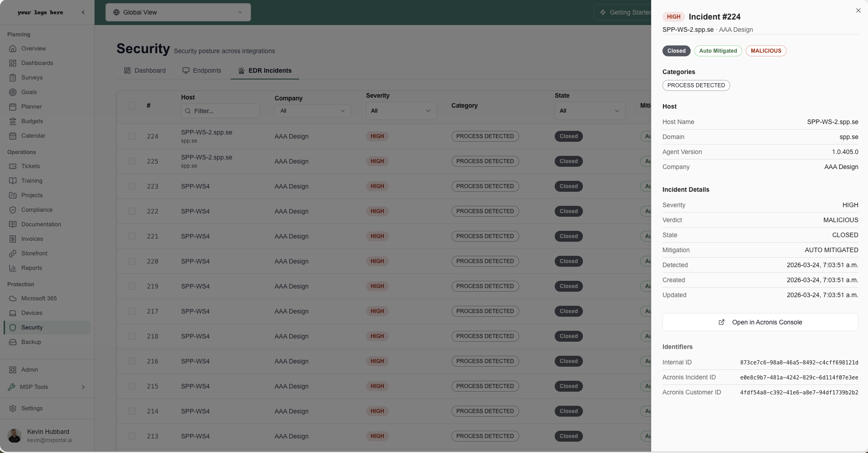
Task: Click the Microsoft 365 cloud icon
Action: [13, 299]
